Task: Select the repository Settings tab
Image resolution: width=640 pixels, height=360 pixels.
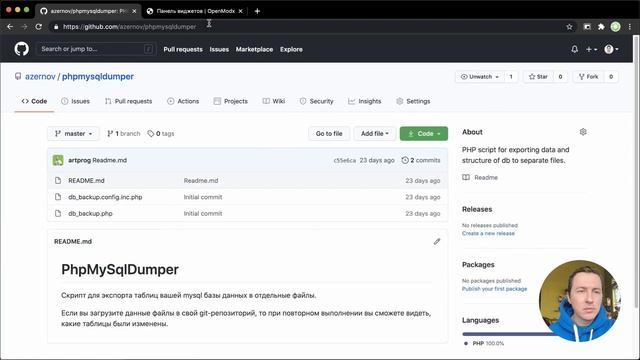Action: coord(413,101)
